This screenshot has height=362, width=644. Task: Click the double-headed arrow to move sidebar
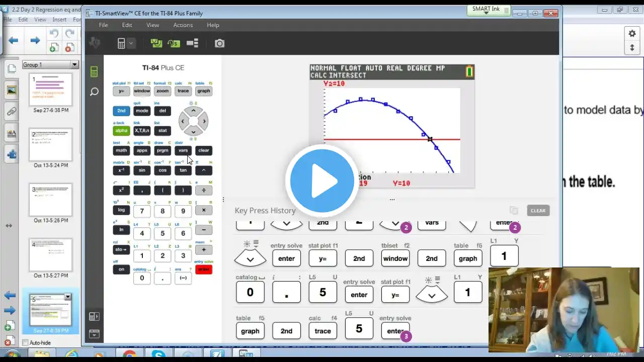9,226
